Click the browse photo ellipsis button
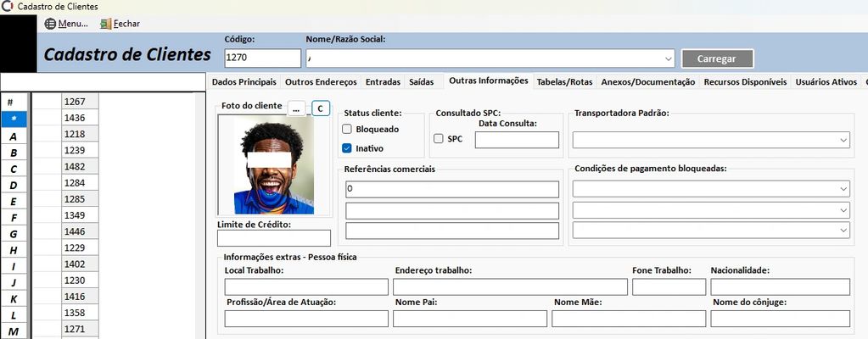The width and height of the screenshot is (868, 339). 296,108
